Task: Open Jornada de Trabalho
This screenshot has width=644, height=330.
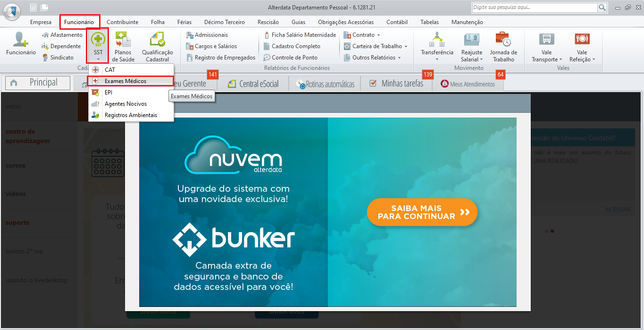Action: [503, 47]
